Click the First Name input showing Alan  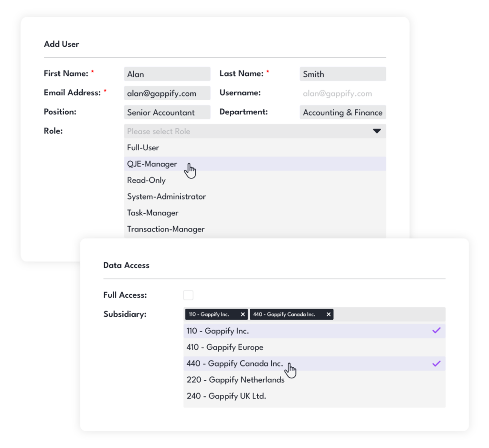[167, 73]
